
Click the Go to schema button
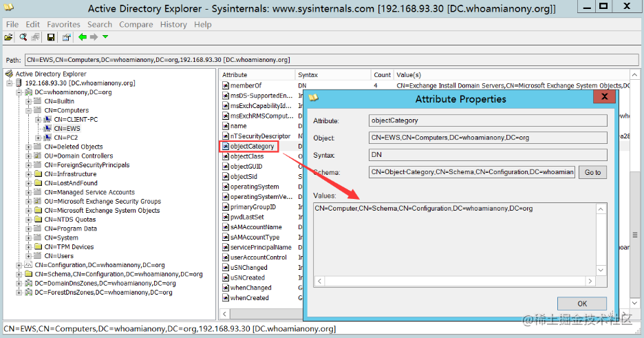(592, 172)
